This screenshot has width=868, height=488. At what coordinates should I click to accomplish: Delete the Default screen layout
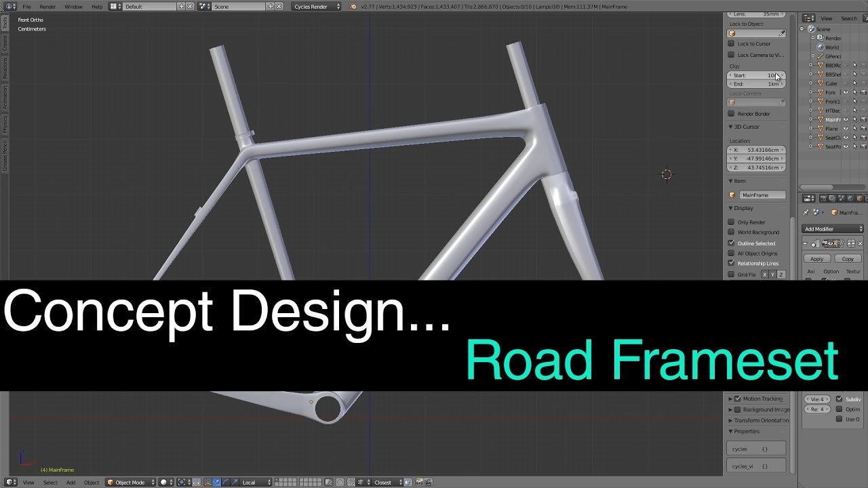coord(190,6)
